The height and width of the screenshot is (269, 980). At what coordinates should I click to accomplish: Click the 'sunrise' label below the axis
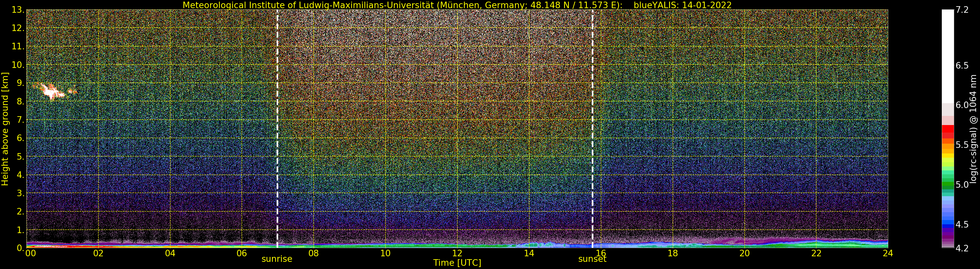click(x=277, y=259)
